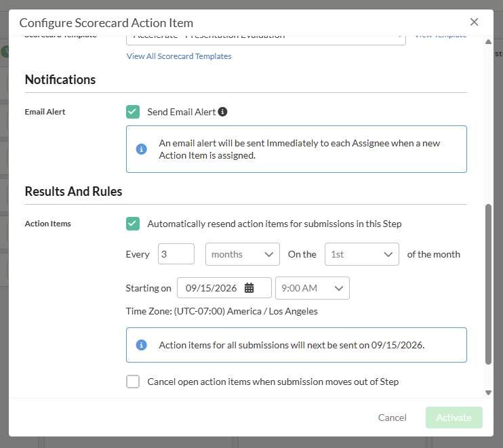Image resolution: width=503 pixels, height=448 pixels.
Task: Close the Configure Scorecard dialog
Action: coord(474,22)
